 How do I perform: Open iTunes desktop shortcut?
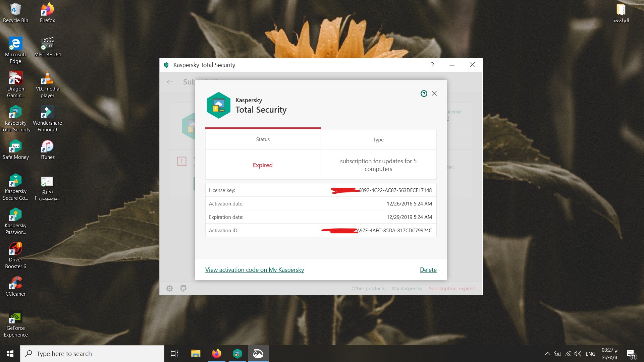click(x=47, y=149)
